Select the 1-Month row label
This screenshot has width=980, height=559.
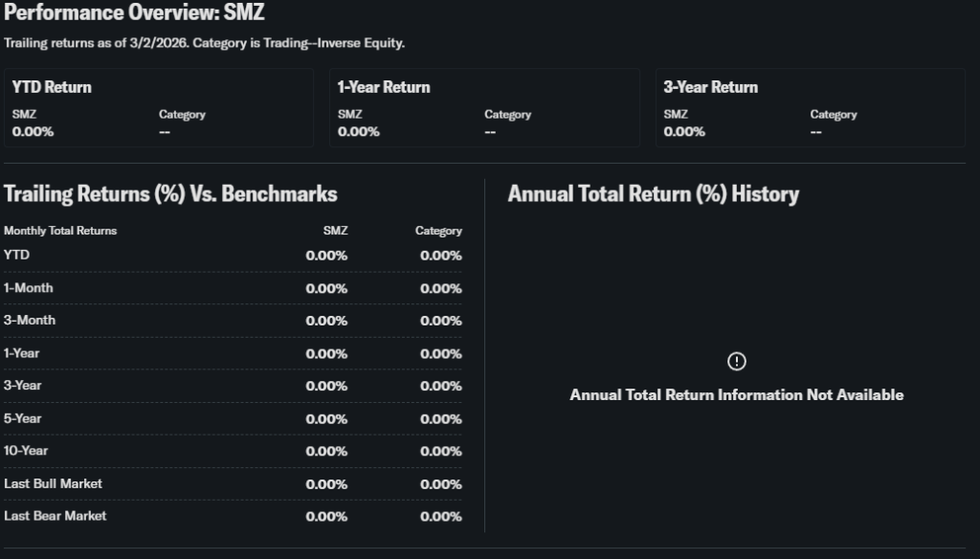29,288
